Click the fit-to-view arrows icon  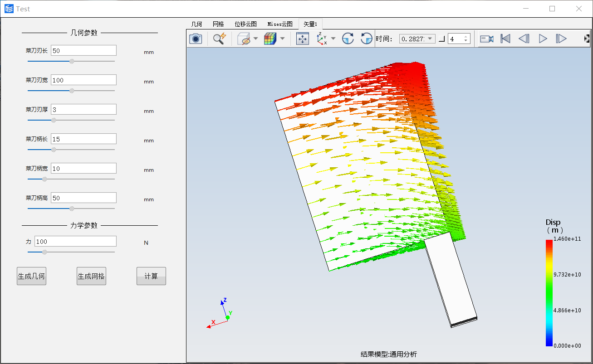[x=303, y=39]
